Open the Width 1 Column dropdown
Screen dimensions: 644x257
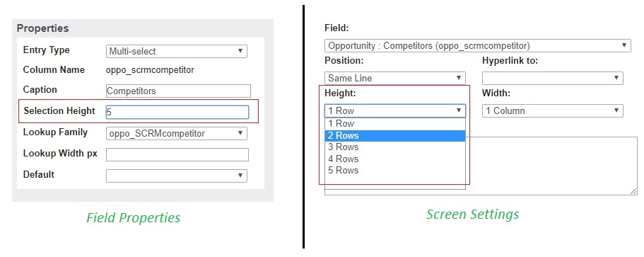(553, 110)
